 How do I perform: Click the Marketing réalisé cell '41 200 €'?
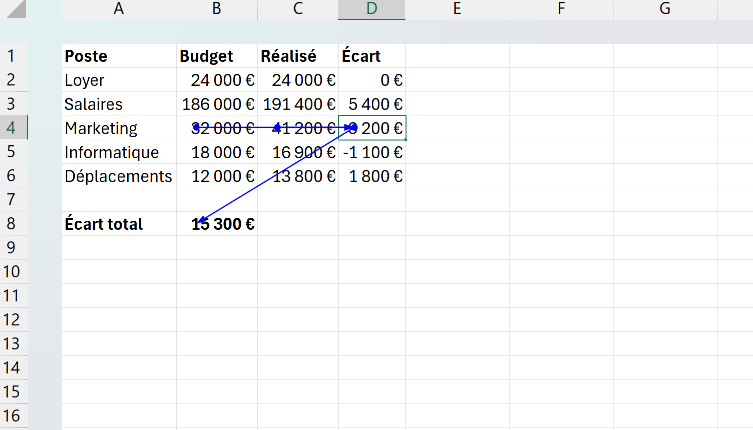tap(298, 128)
